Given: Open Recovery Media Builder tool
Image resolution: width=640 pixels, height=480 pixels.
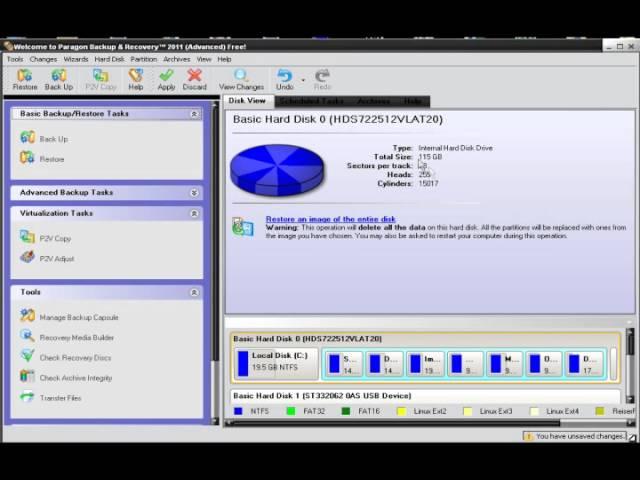Looking at the screenshot, I should 67,337.
